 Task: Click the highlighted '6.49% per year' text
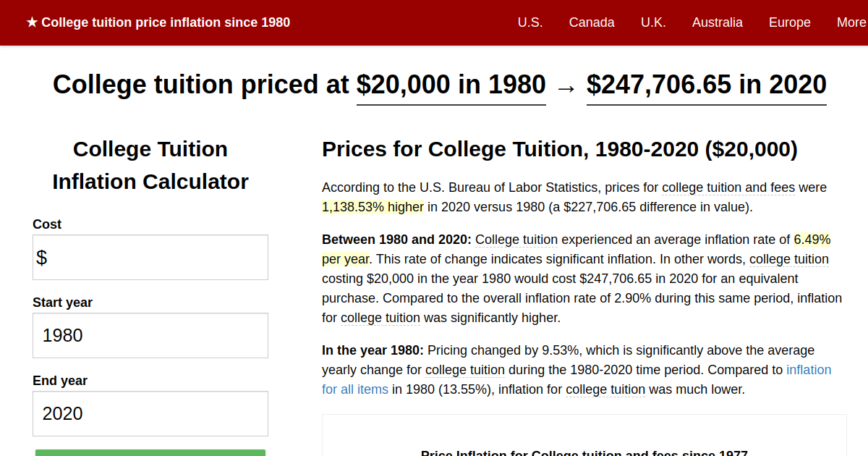click(x=812, y=240)
